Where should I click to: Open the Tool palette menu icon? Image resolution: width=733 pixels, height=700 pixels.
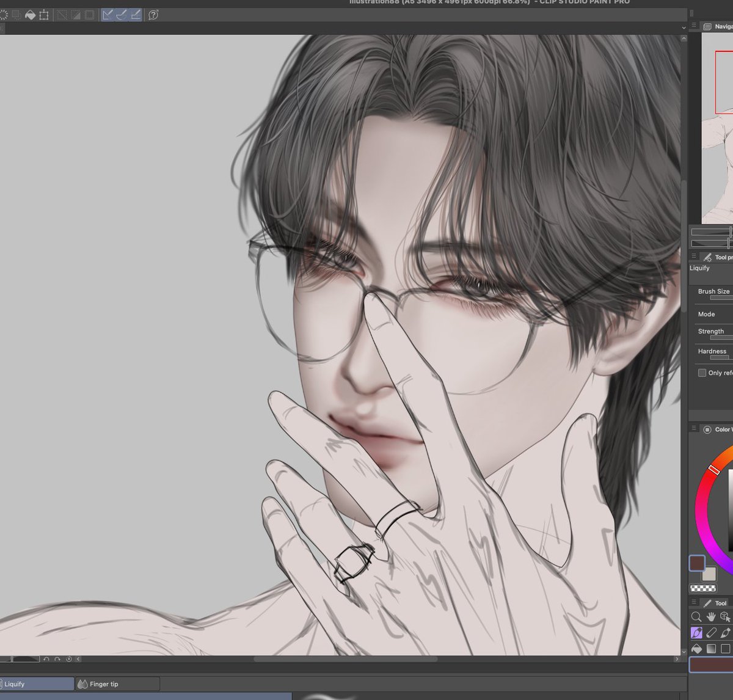click(x=694, y=603)
